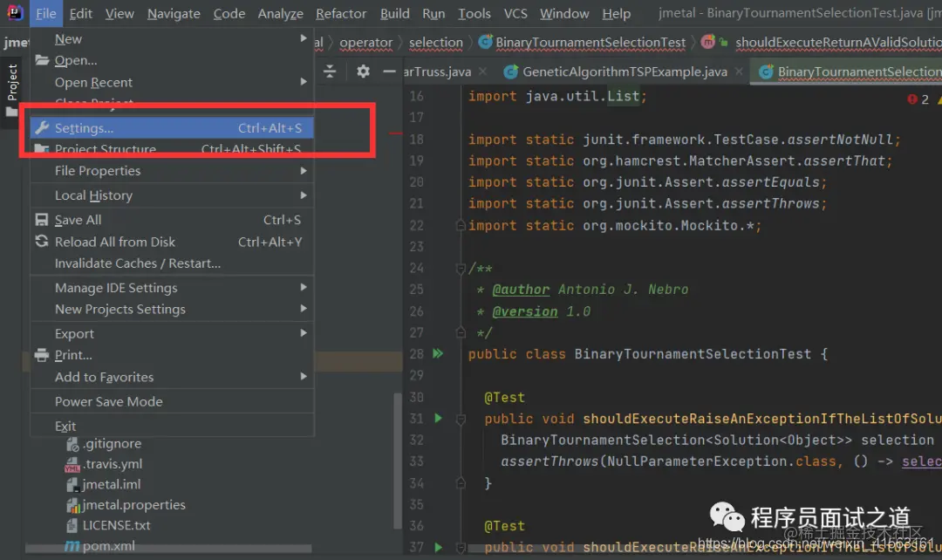Open the Refactor menu
This screenshot has width=942, height=560.
[341, 13]
